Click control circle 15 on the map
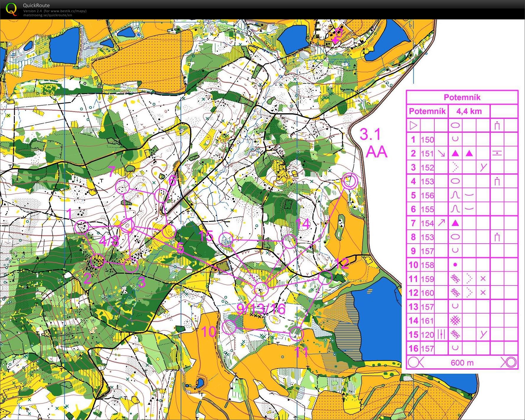 click(x=226, y=239)
